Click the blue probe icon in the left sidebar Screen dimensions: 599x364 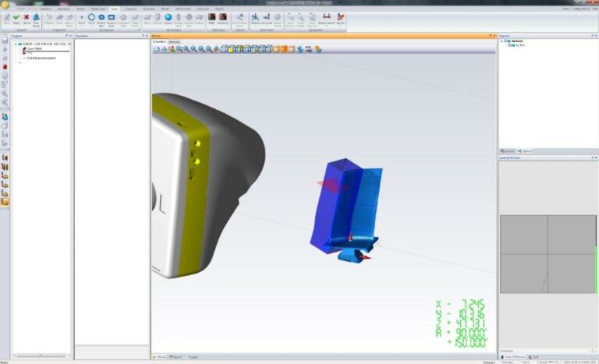(5, 117)
